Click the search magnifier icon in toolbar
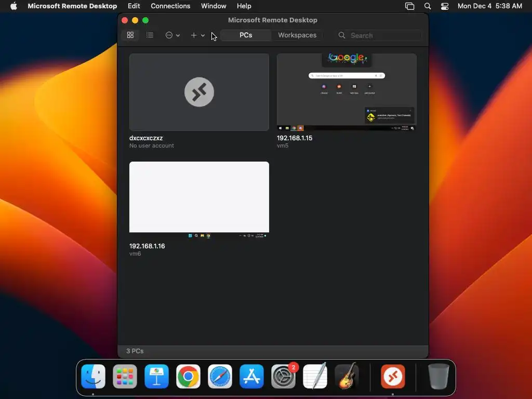The image size is (532, 399). coord(342,35)
